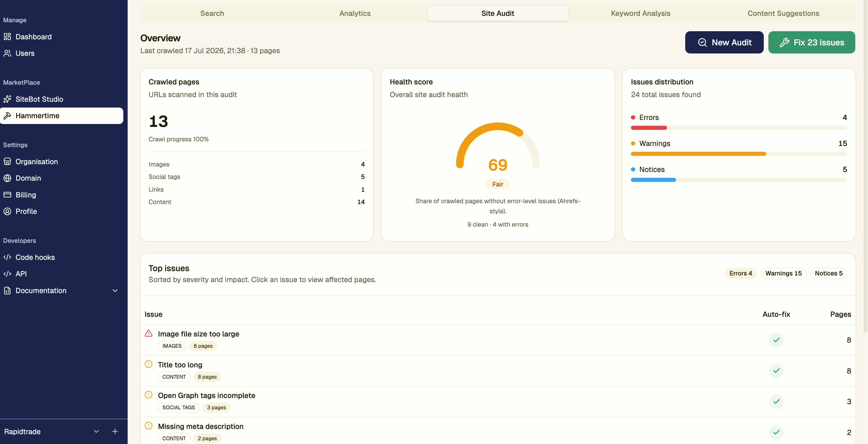Click Fix 23 issues button
868x444 pixels.
(811, 42)
